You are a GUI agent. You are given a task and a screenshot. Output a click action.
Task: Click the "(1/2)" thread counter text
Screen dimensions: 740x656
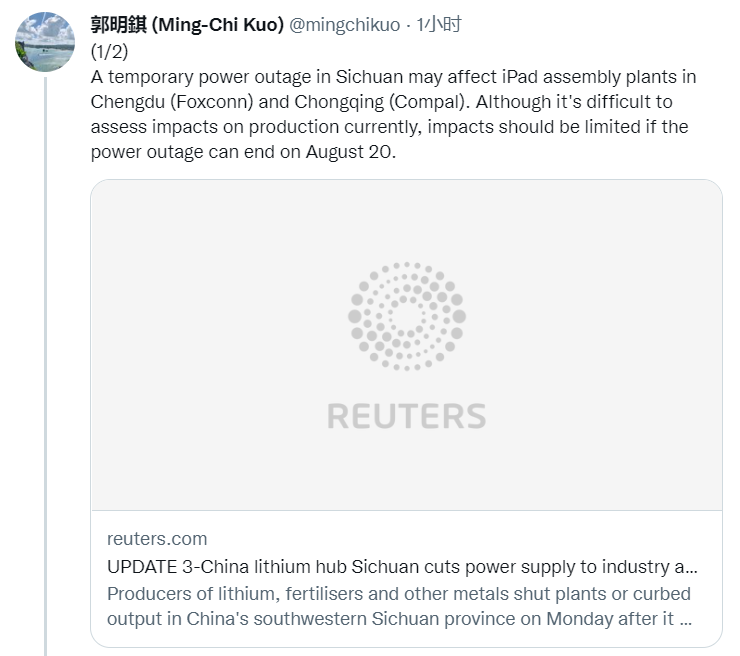[x=109, y=51]
